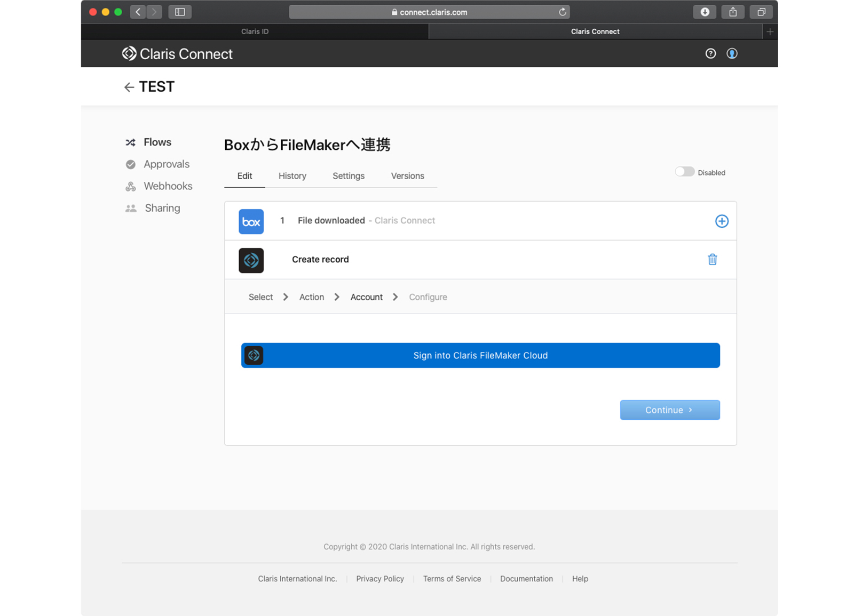The height and width of the screenshot is (616, 854).
Task: Switch to the History tab
Action: pyautogui.click(x=292, y=176)
